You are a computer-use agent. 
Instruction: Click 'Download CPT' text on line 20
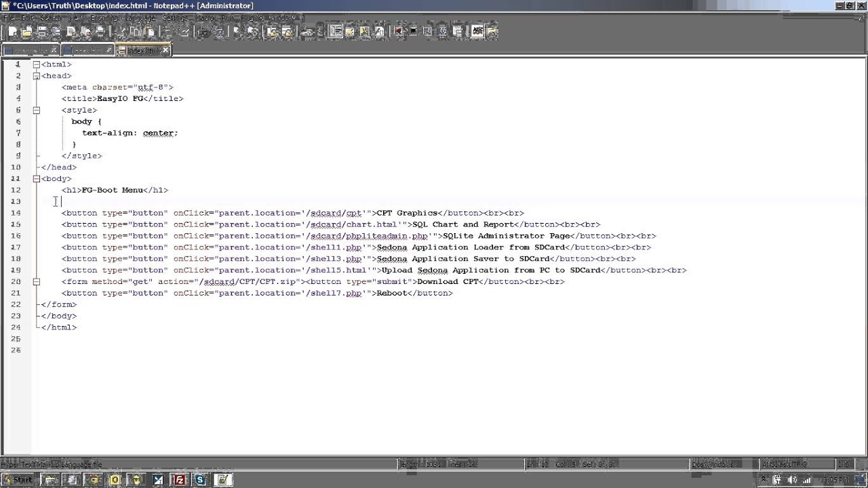point(448,282)
